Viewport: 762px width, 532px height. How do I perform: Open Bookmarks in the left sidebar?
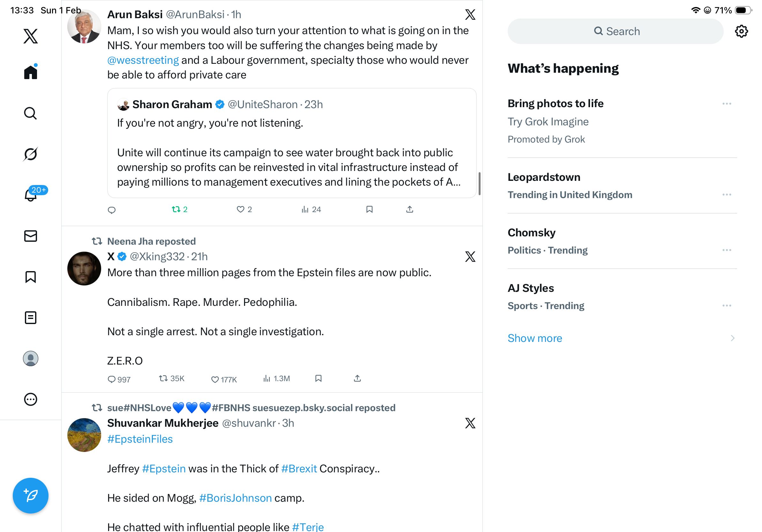click(x=31, y=277)
